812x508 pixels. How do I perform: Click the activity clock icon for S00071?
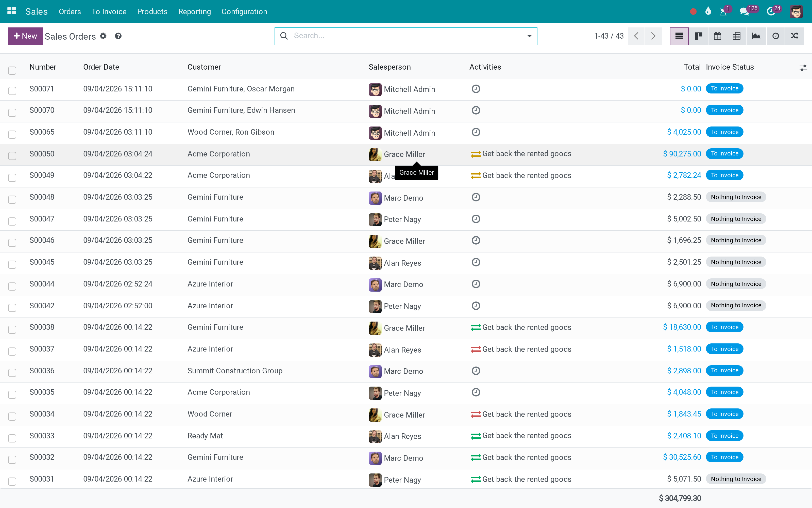click(476, 89)
